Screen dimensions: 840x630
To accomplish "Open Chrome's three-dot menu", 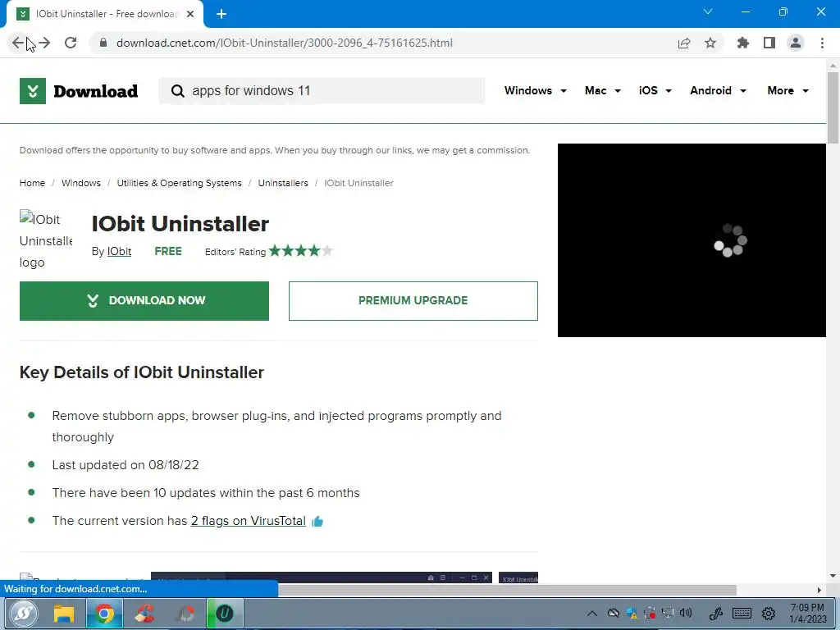I will click(x=822, y=43).
